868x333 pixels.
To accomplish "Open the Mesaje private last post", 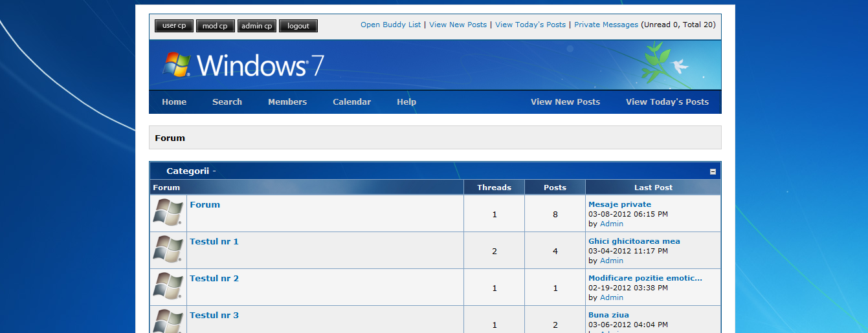I will coord(619,204).
